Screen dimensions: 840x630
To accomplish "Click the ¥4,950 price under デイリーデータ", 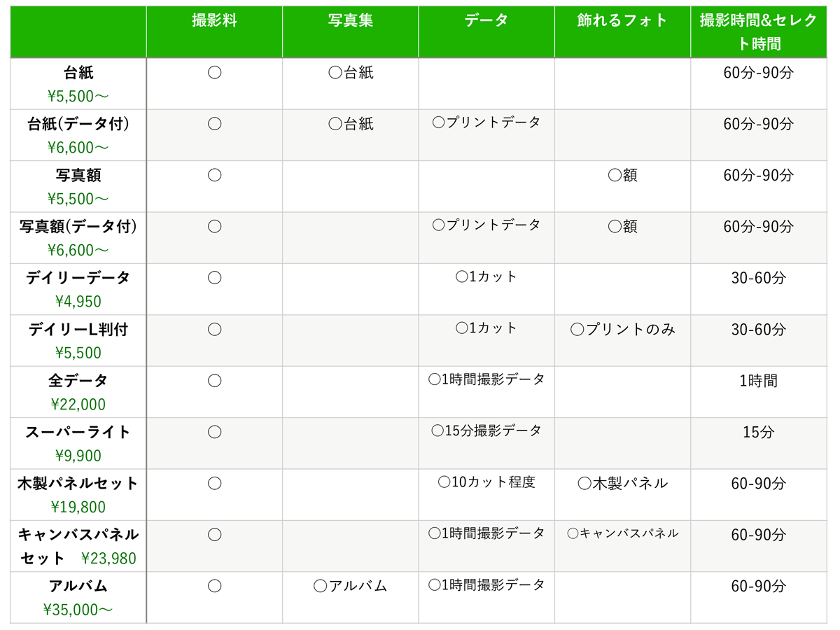I will 78,302.
